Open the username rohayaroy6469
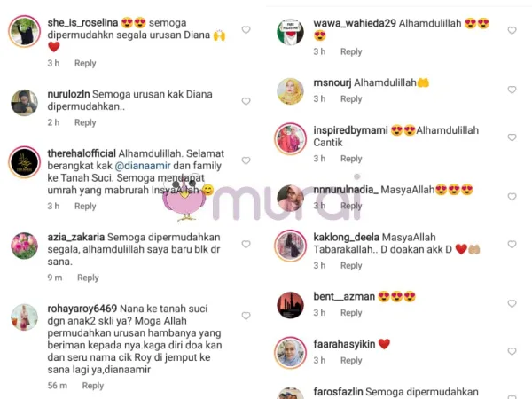Viewport: 532px width, 399px height. (82, 309)
